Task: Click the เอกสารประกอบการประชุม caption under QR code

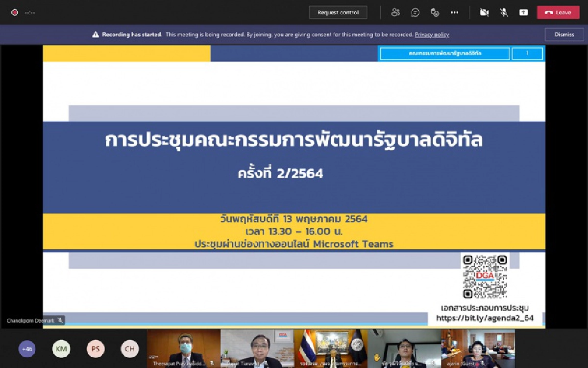Action: [x=485, y=308]
